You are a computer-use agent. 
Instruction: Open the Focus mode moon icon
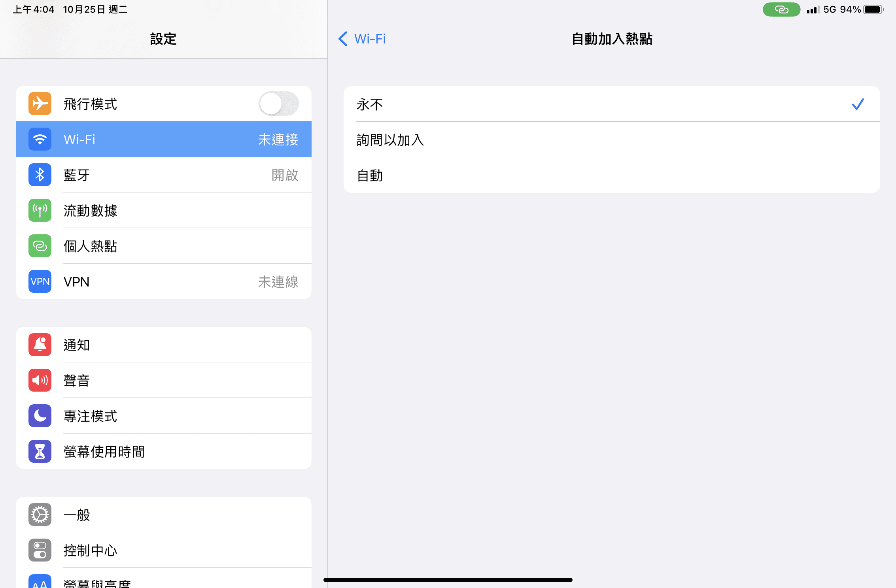coord(40,416)
